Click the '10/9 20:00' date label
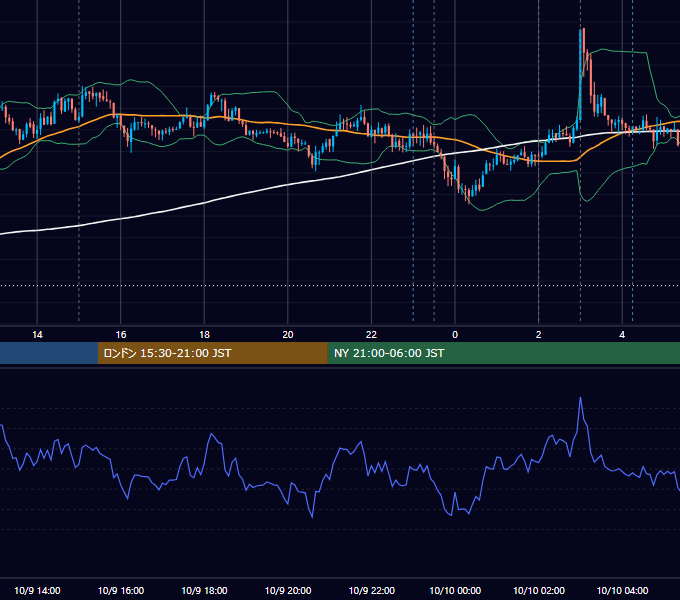Viewport: 680px width, 600px height. 288,590
